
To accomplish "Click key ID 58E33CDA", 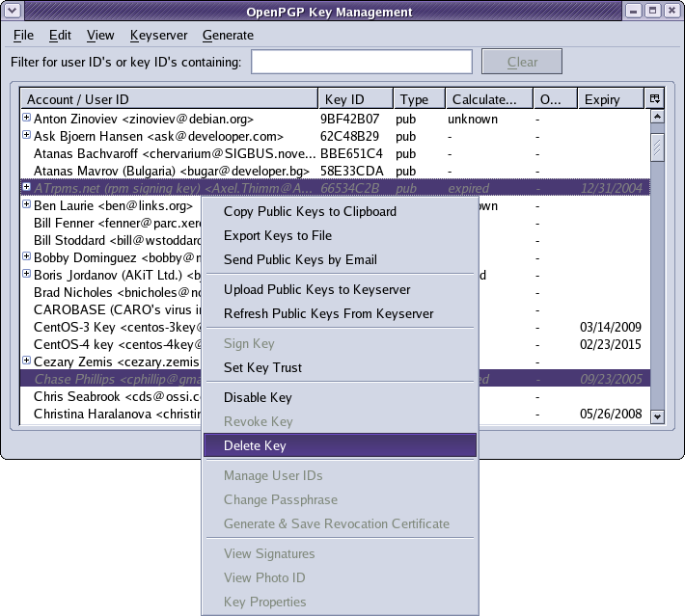I will click(352, 171).
